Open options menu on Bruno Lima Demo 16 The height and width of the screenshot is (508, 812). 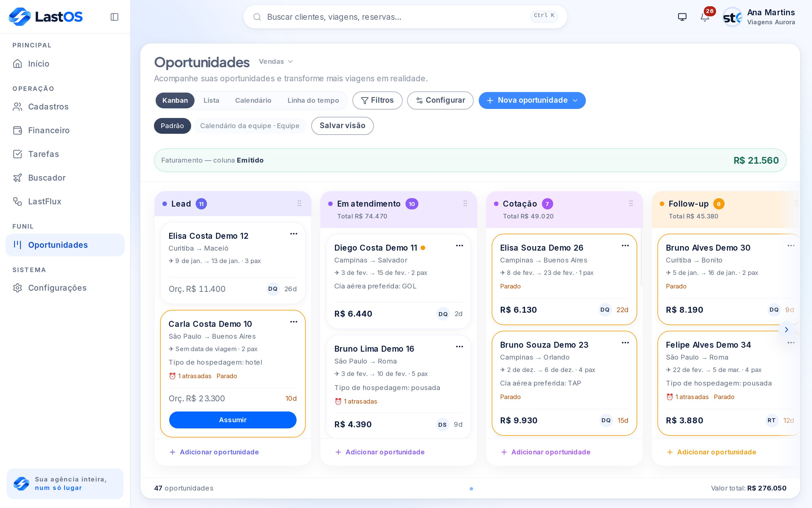pos(459,347)
